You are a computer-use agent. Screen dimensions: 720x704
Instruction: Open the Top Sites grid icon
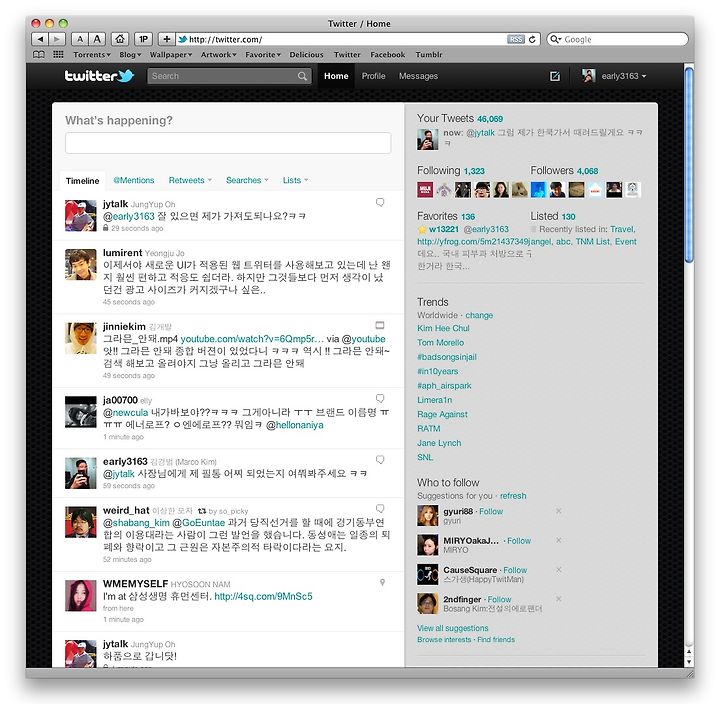[x=58, y=55]
